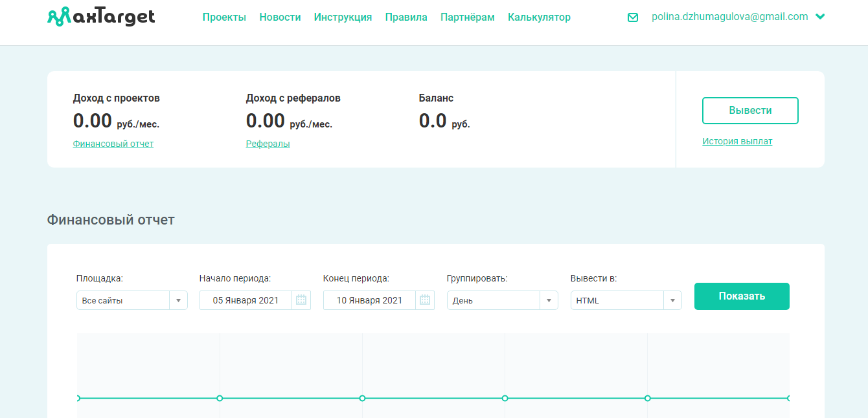Click the fifth data point on chart line
The height and width of the screenshot is (418, 868).
[x=647, y=398]
